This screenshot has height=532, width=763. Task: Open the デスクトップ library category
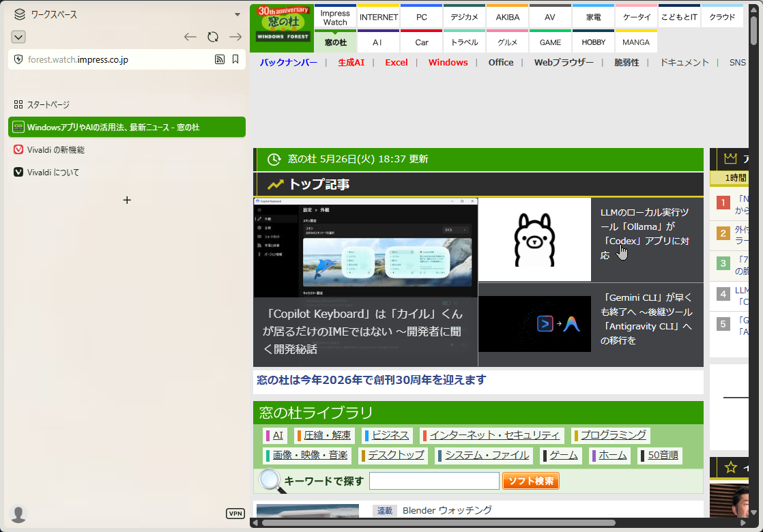click(393, 455)
